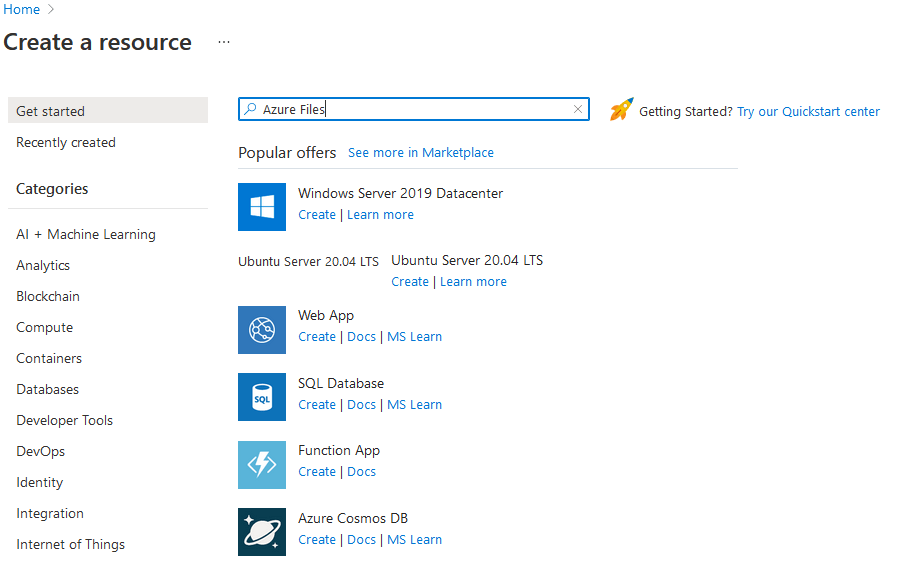Open the Internet of Things category
This screenshot has width=898, height=564.
coord(70,545)
